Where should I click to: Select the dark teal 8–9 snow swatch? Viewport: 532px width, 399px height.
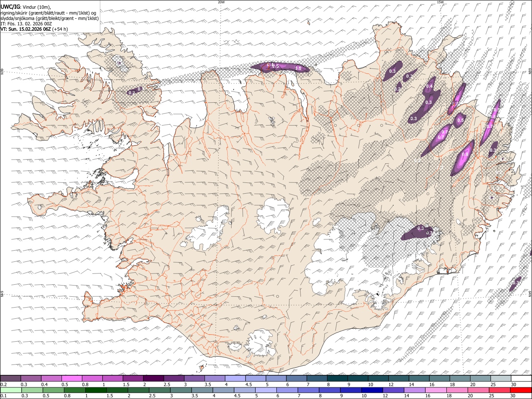(x=337, y=378)
